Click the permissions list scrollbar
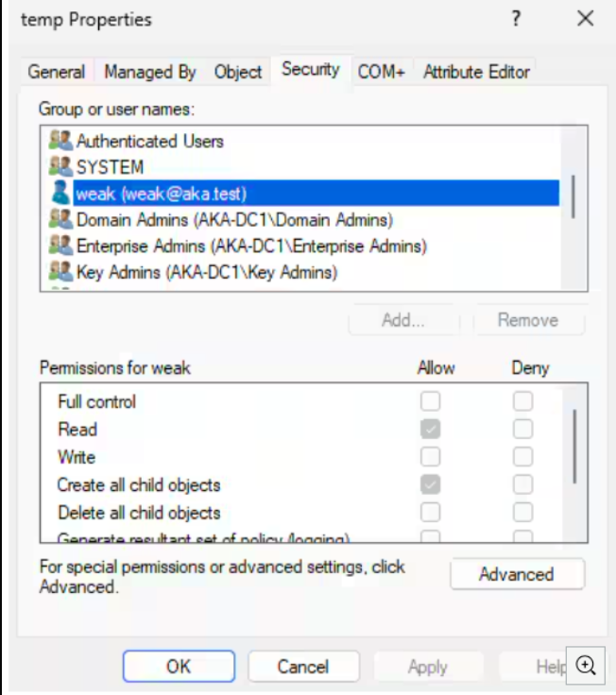The width and height of the screenshot is (616, 695). (x=574, y=446)
